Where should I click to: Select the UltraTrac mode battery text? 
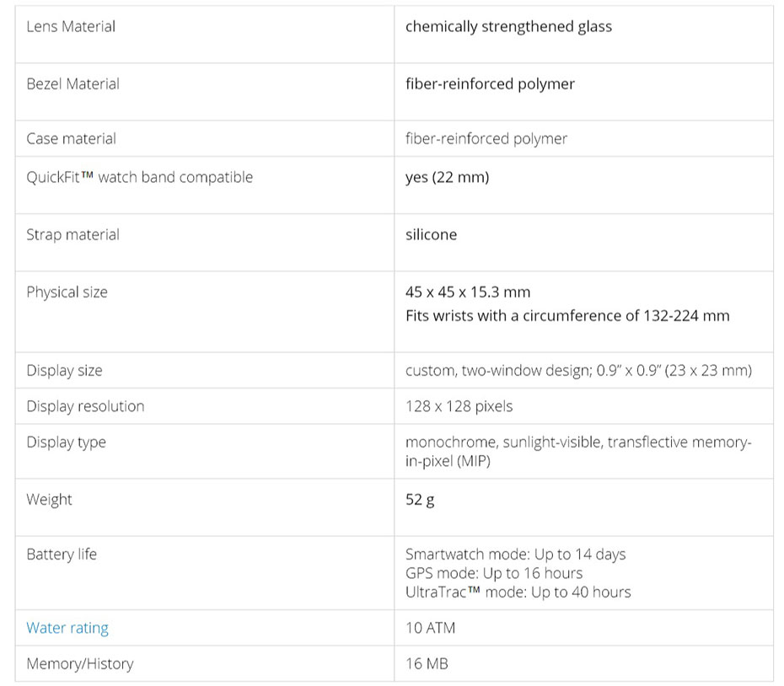pyautogui.click(x=518, y=592)
